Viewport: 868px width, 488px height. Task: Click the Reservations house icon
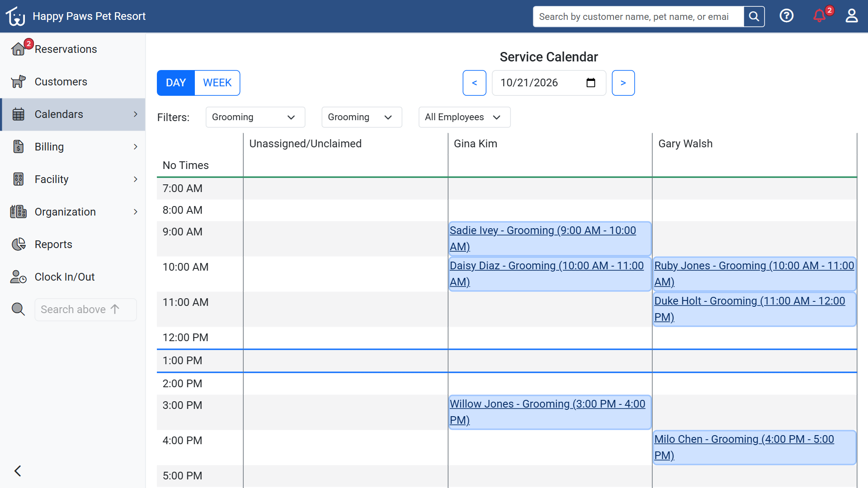click(18, 49)
